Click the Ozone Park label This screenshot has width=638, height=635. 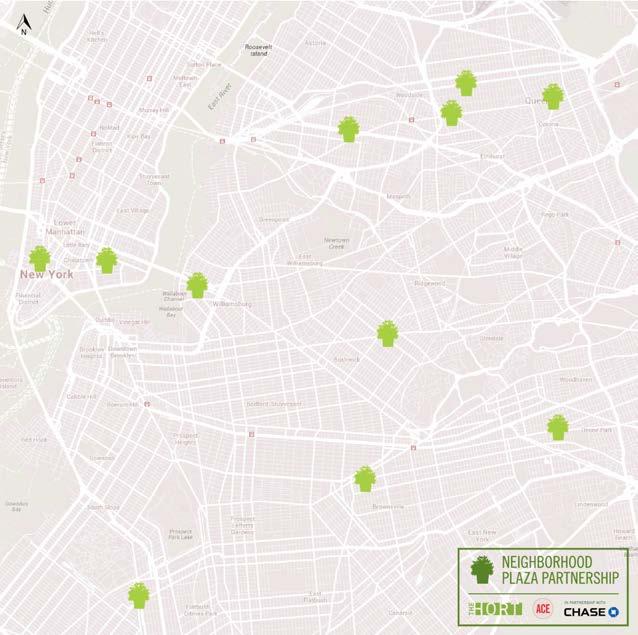[596, 430]
